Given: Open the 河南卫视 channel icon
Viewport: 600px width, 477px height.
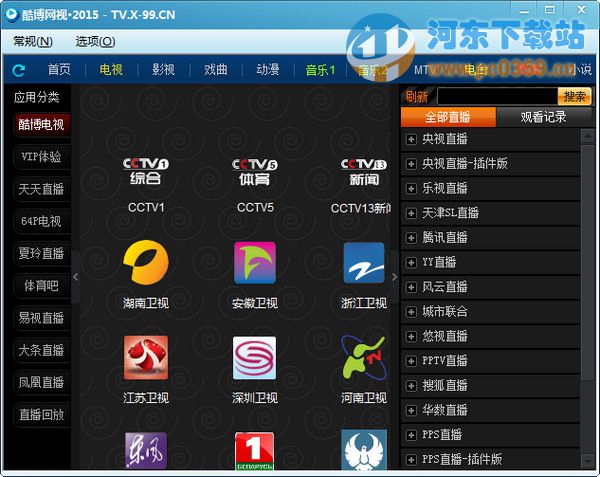Looking at the screenshot, I should click(364, 357).
